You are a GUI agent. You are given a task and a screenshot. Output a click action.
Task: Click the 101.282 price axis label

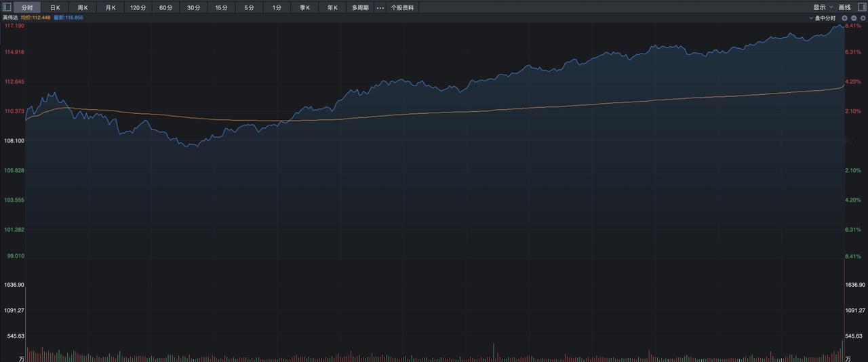coord(14,230)
